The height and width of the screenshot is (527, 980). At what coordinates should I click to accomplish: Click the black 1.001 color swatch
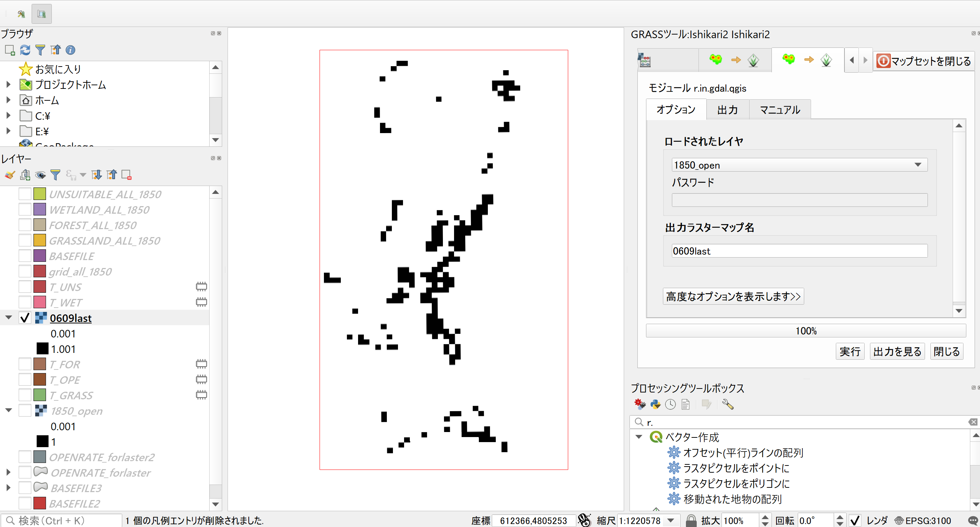click(42, 349)
